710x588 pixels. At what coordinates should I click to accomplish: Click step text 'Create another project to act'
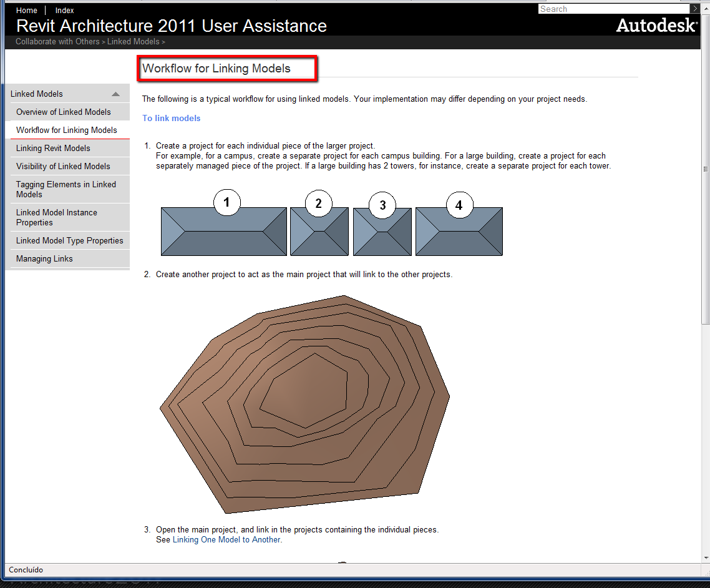click(304, 275)
